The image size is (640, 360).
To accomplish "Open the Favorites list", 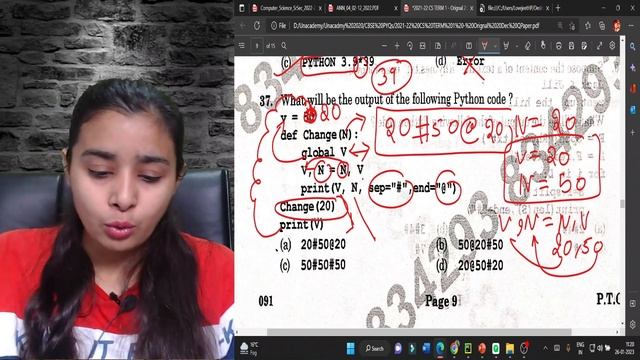I will coord(588,26).
